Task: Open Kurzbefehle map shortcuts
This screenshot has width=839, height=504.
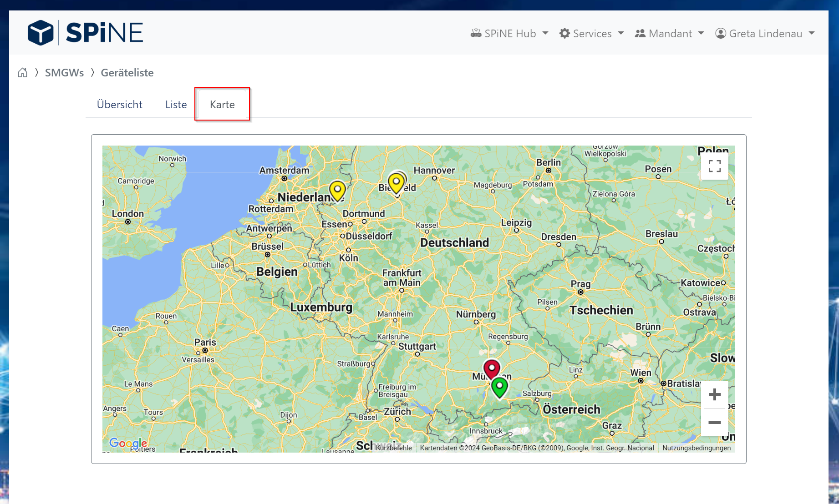Action: click(x=394, y=448)
